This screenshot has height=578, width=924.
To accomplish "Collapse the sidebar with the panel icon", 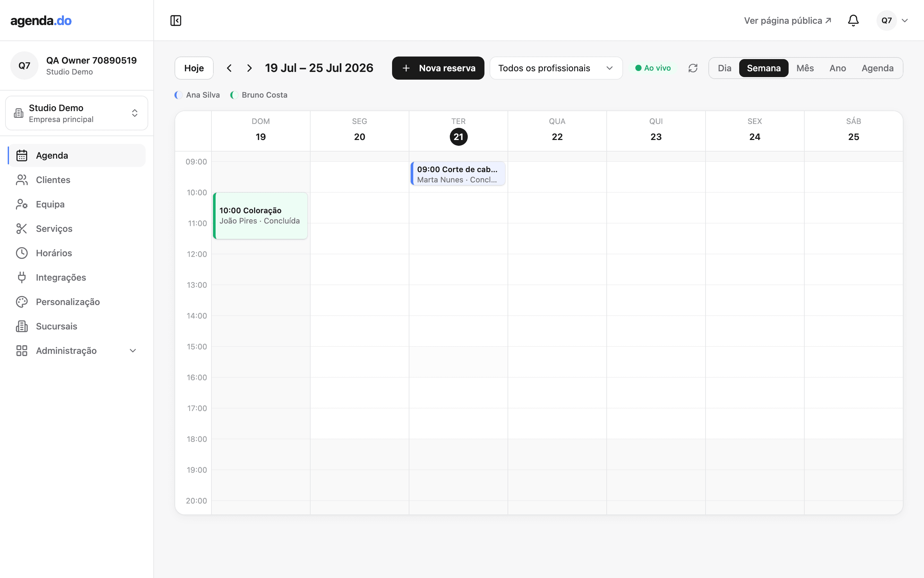I will [x=175, y=20].
